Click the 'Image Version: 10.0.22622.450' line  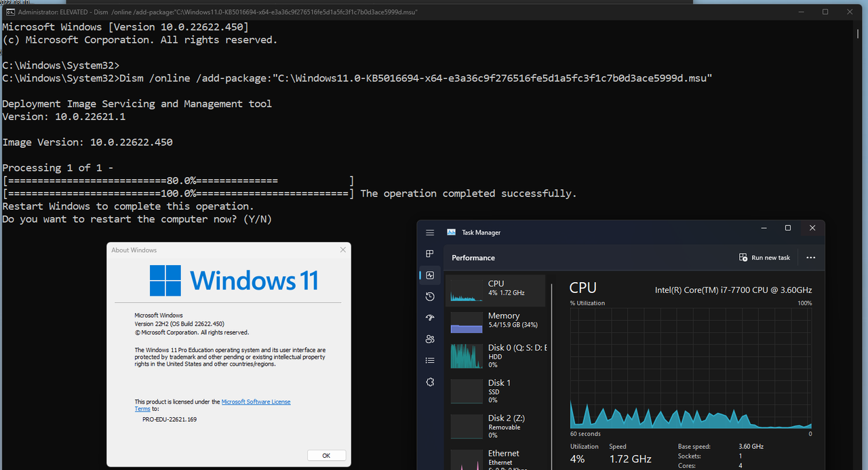tap(87, 142)
